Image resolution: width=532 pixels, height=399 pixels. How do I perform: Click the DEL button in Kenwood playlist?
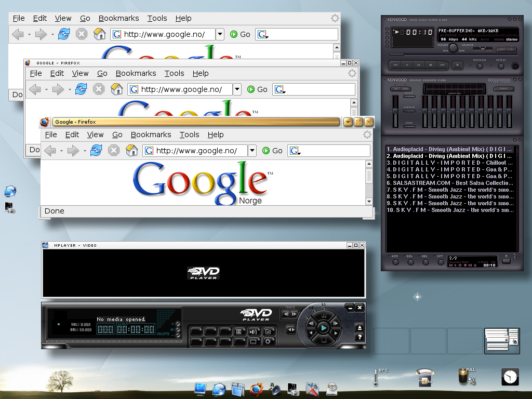pos(410,262)
